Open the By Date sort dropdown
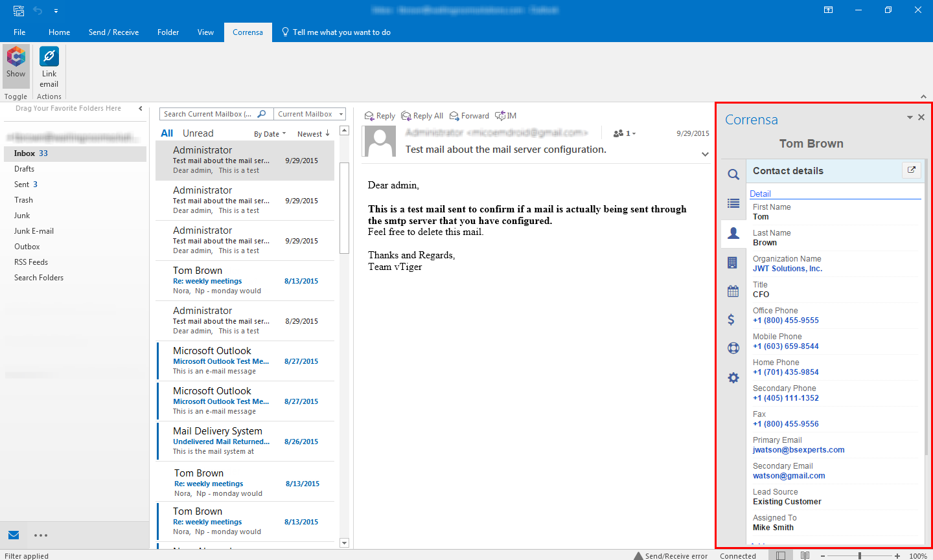 coord(270,134)
